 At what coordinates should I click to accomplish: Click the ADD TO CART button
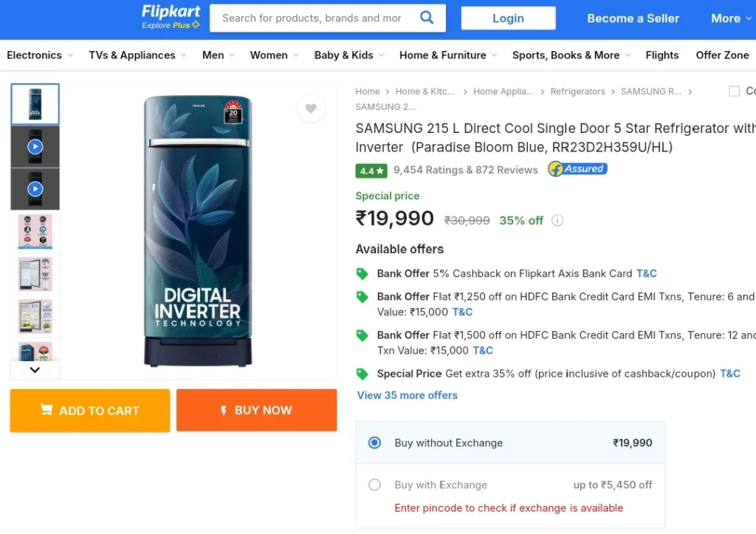coord(90,411)
